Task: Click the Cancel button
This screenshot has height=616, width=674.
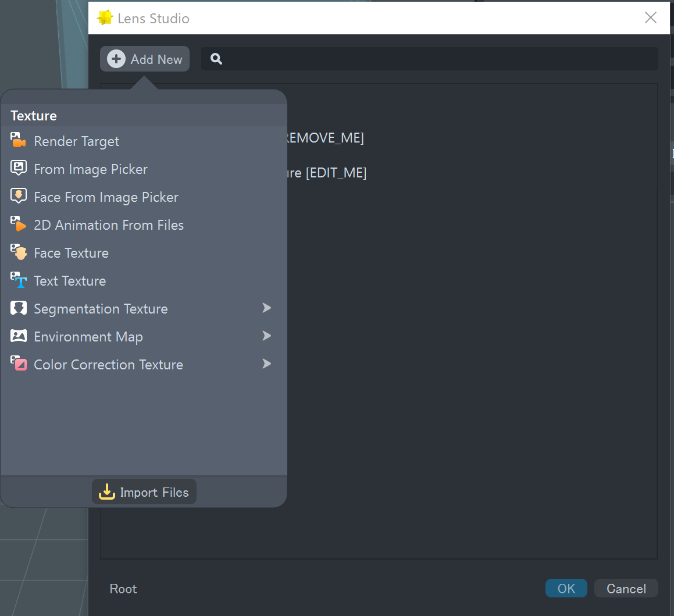Action: [x=626, y=589]
